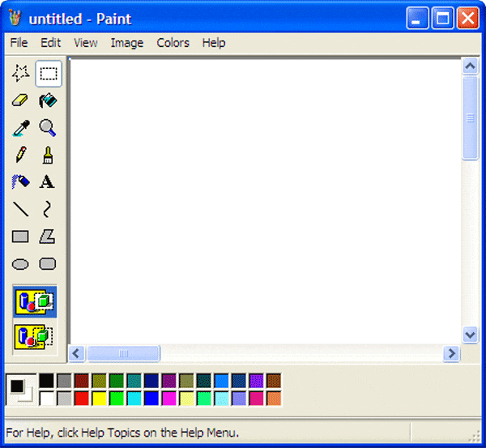
Task: Pick the Color Picker eyedropper tool
Action: 21,128
